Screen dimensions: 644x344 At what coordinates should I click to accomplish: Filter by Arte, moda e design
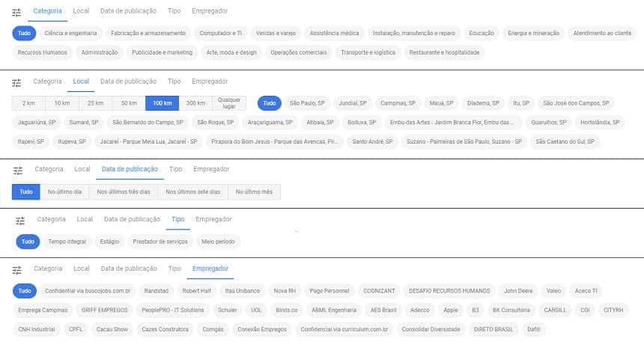231,52
